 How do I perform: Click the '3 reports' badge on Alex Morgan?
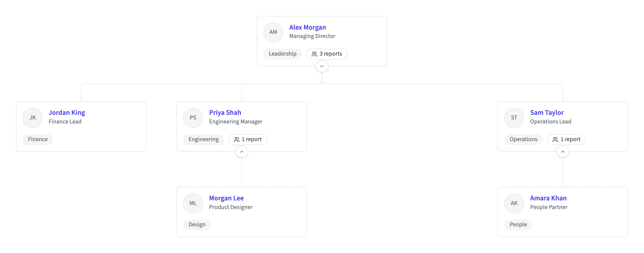(327, 54)
